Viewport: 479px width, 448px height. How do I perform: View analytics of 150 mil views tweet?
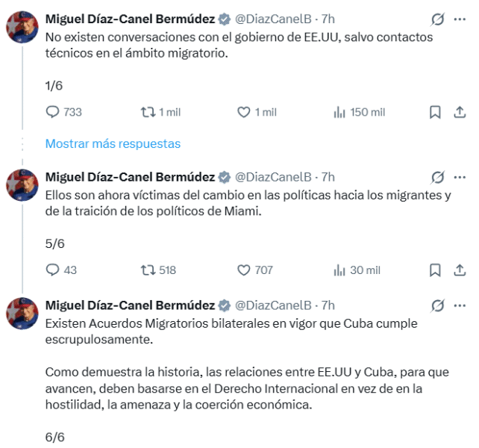tap(339, 112)
